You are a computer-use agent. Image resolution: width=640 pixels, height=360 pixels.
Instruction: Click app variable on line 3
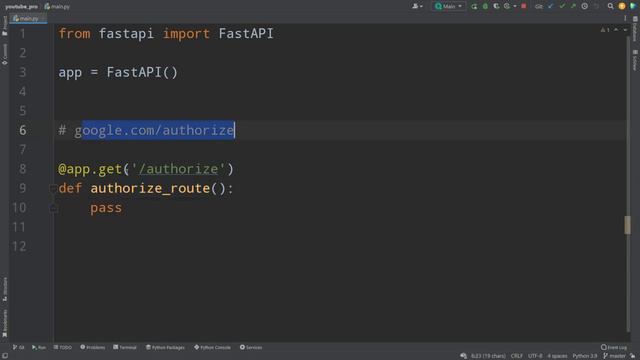click(x=70, y=73)
